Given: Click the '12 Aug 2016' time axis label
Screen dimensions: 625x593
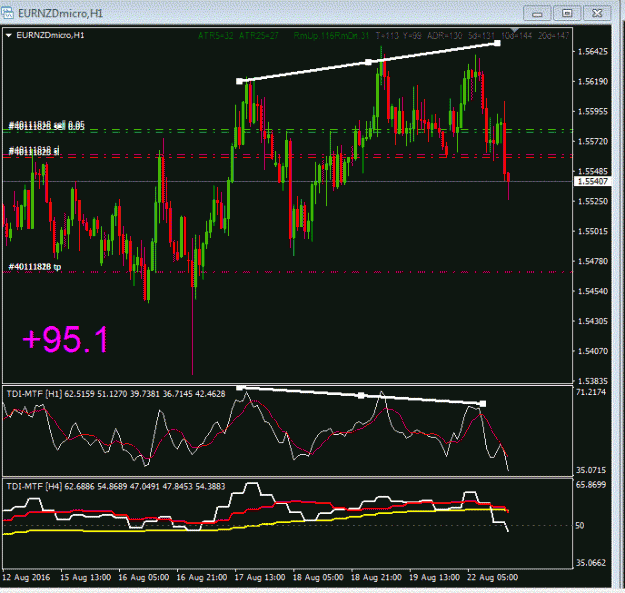Looking at the screenshot, I should point(26,577).
